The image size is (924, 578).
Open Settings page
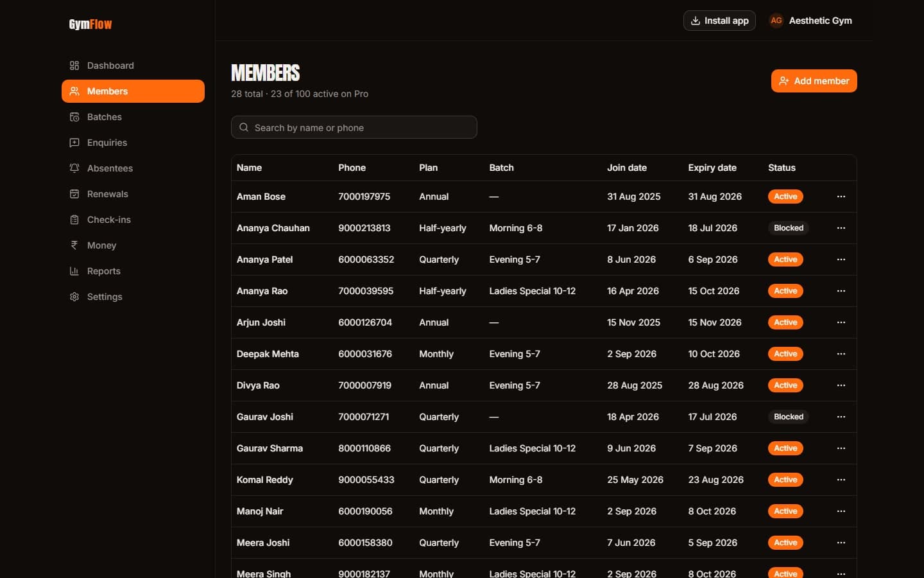point(133,297)
